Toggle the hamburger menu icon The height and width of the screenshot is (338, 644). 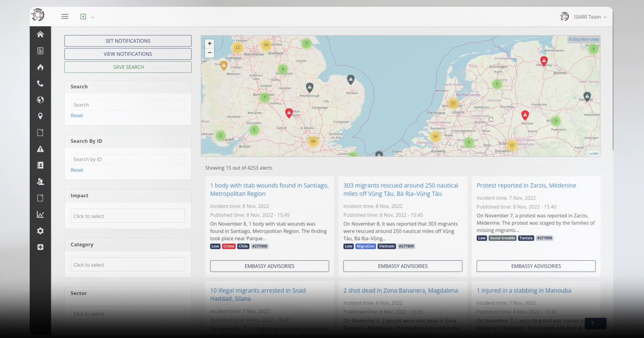[65, 16]
